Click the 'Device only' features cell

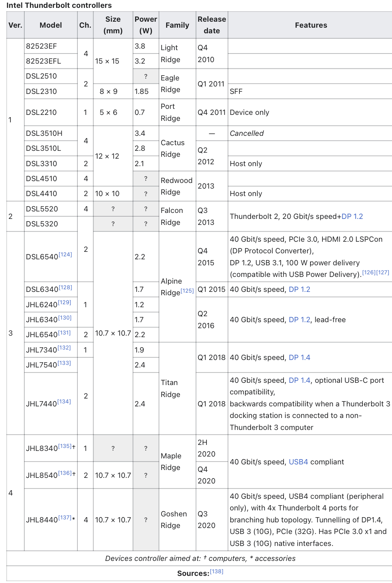(310, 112)
